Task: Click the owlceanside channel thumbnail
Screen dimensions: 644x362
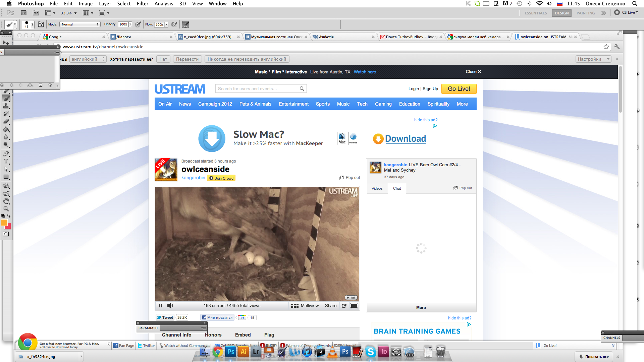Action: [x=166, y=170]
